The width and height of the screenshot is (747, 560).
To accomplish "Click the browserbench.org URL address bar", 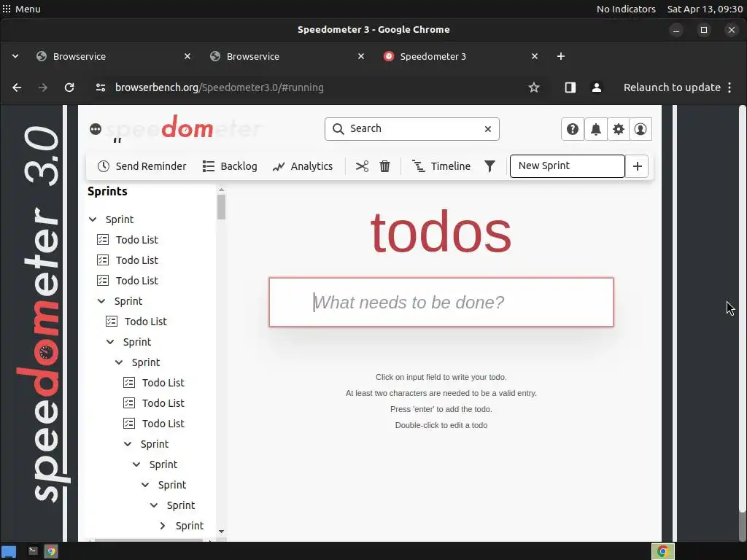I will point(219,87).
